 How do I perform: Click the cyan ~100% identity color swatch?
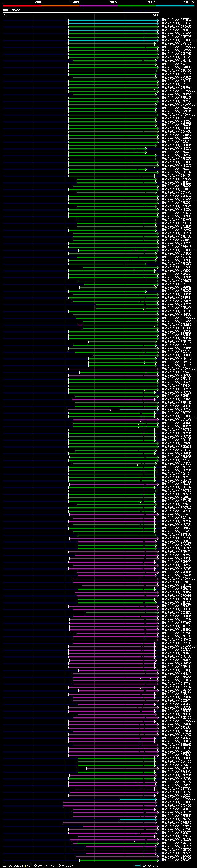(175, 6)
